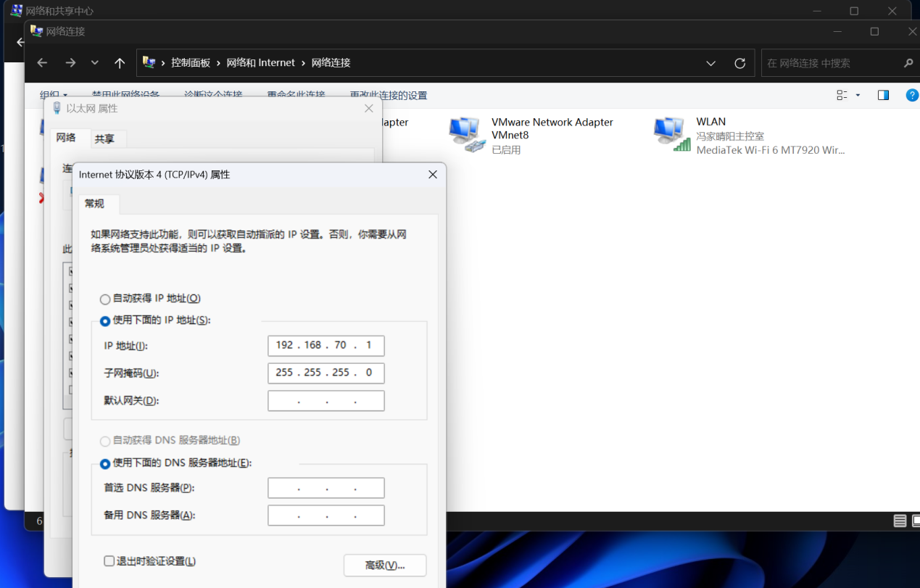Click the VMware Network Adapter VMnet8 name
This screenshot has width=920, height=588.
click(552, 128)
